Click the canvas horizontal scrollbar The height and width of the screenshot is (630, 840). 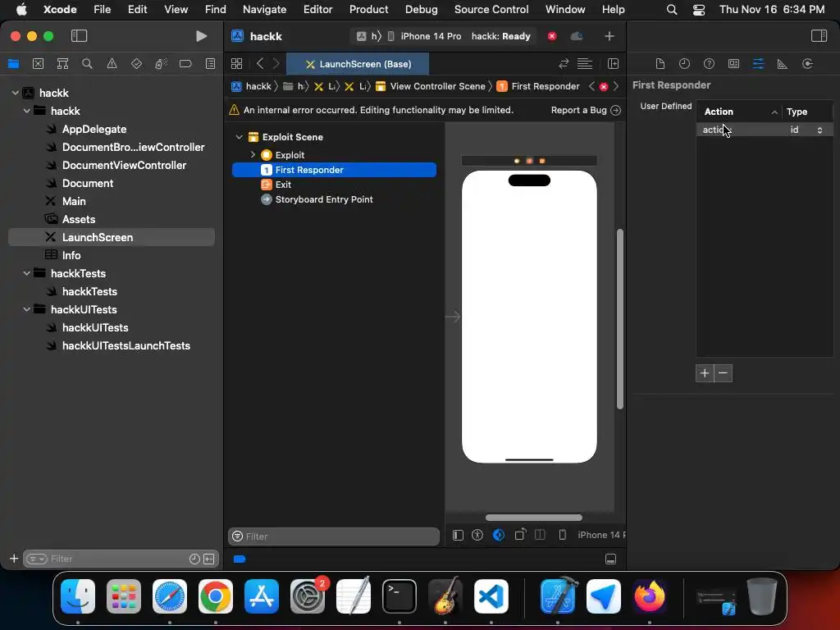click(x=533, y=518)
